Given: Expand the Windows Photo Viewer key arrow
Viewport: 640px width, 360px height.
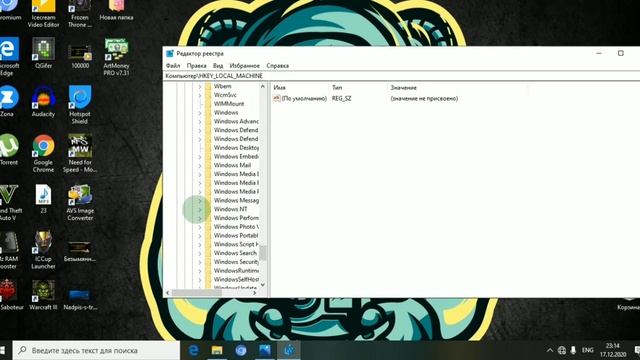Looking at the screenshot, I should 200,227.
